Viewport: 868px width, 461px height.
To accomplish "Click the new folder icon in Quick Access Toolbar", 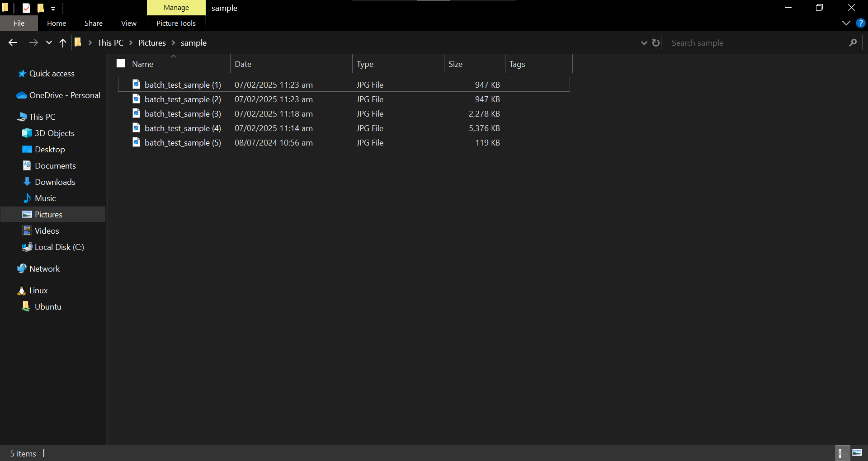I will coord(41,8).
